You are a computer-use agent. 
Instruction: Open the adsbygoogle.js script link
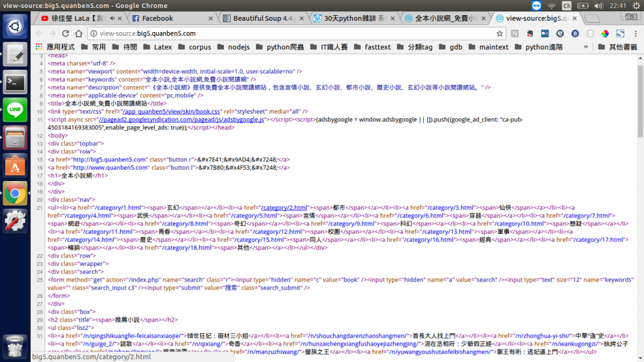pyautogui.click(x=181, y=119)
